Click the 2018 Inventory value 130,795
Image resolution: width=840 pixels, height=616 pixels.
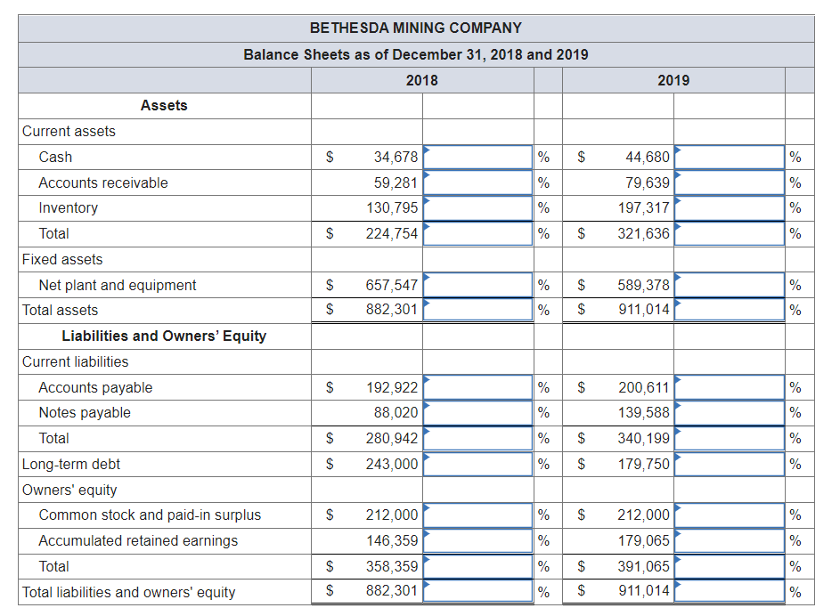tap(392, 207)
